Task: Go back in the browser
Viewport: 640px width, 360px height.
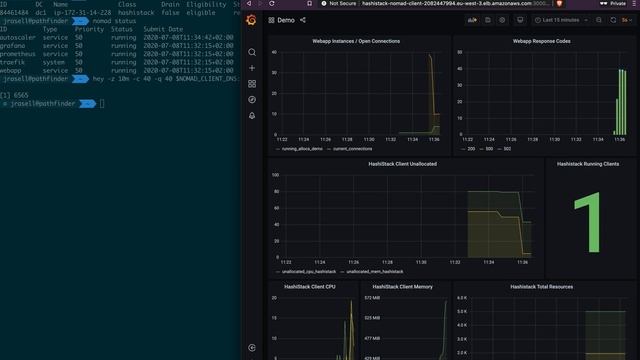Action: 249,3
